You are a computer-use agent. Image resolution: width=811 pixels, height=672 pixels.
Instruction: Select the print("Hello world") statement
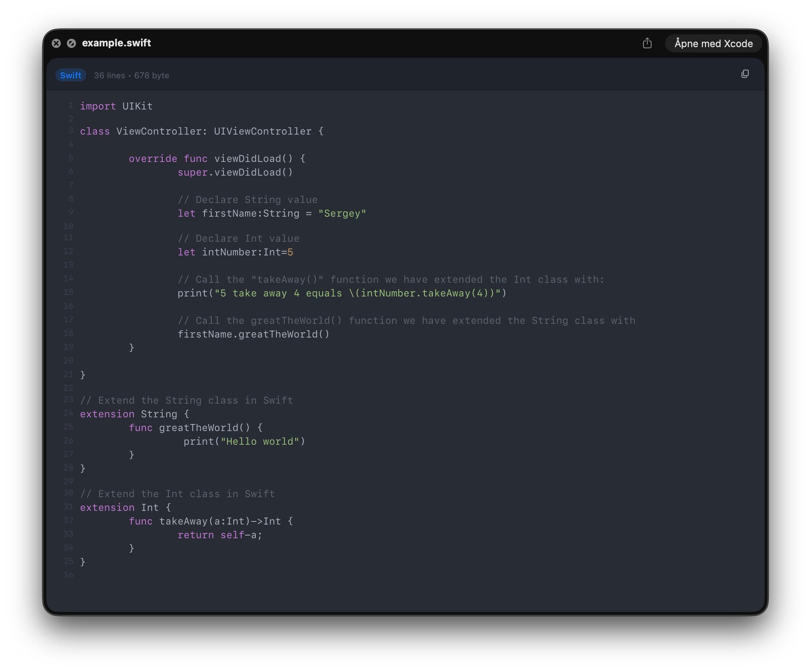(x=244, y=441)
